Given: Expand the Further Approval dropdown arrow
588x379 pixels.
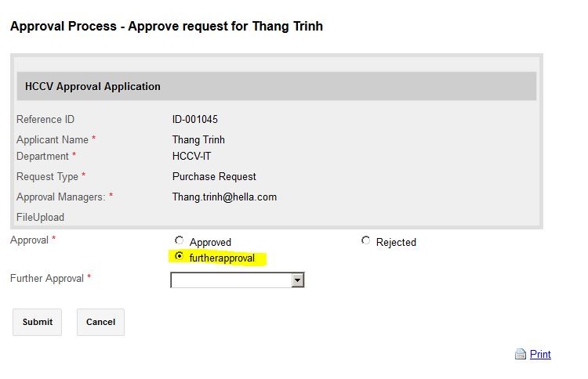Looking at the screenshot, I should [x=297, y=280].
